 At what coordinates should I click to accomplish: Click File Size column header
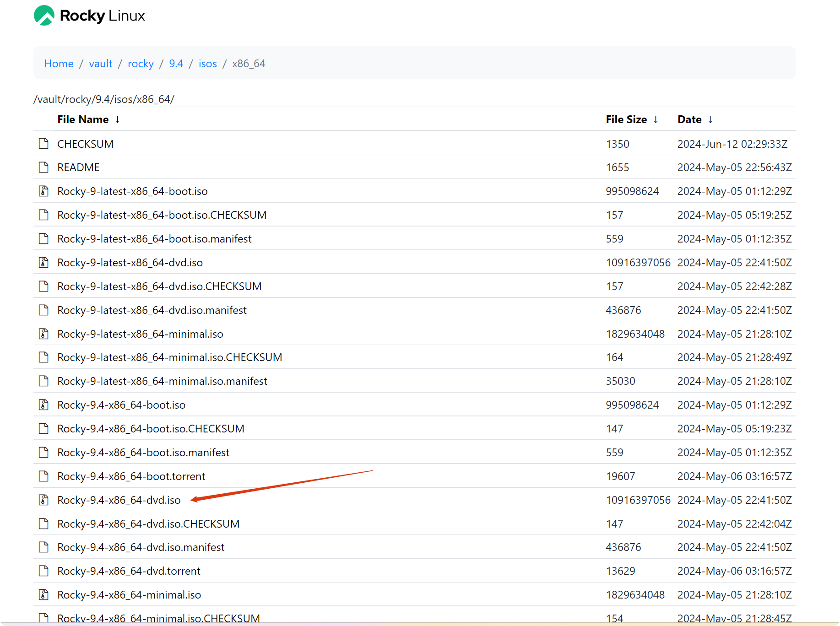(x=626, y=119)
